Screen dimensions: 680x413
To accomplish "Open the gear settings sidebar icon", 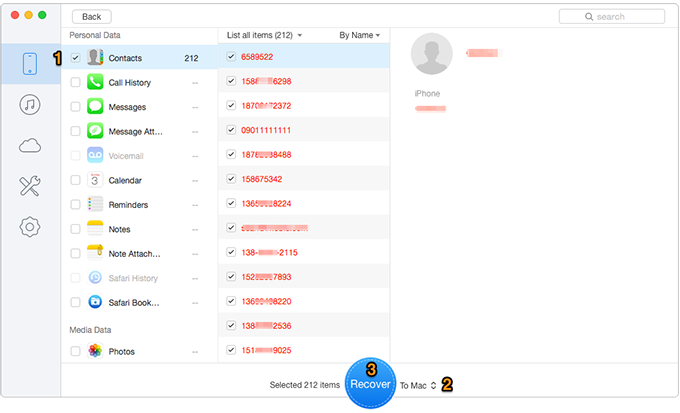I will 30,226.
